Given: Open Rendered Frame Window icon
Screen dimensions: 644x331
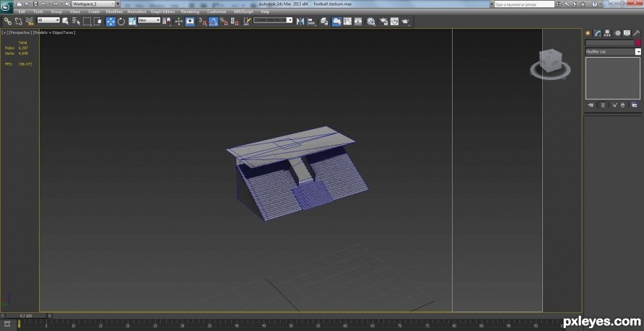Looking at the screenshot, I should (395, 22).
